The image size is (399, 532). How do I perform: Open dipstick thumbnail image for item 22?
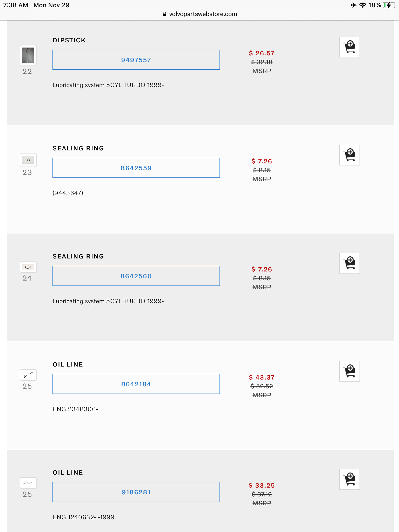28,55
